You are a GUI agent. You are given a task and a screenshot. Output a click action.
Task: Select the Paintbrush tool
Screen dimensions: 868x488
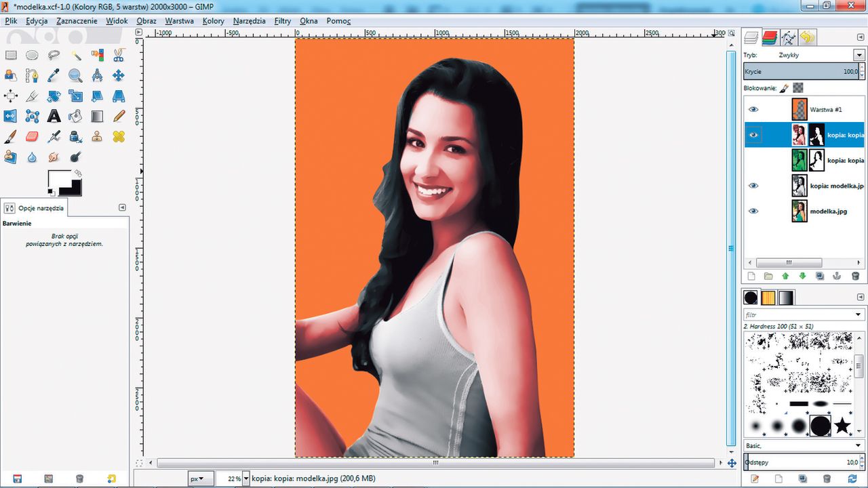coord(11,136)
